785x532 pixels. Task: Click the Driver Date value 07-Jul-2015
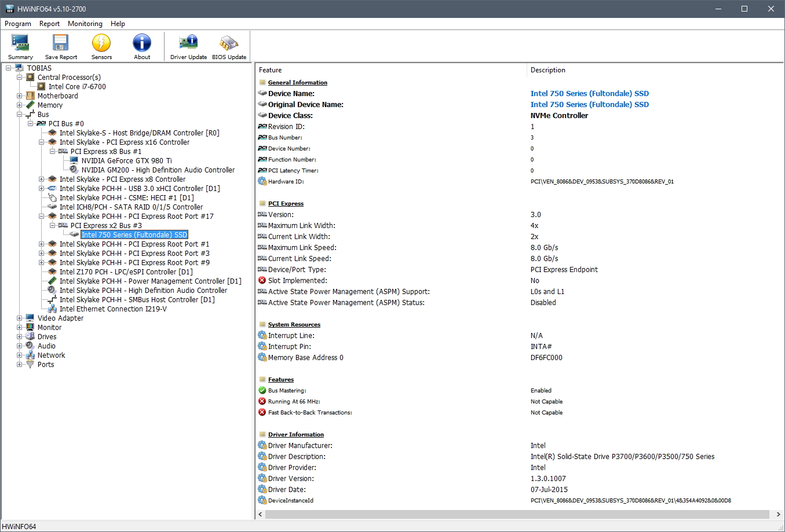tap(549, 490)
